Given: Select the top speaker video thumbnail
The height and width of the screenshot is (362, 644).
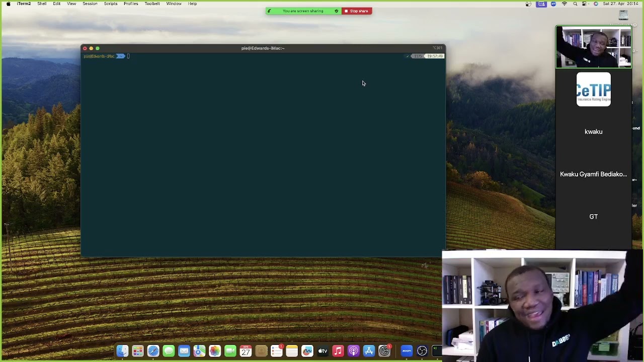Looking at the screenshot, I should click(x=594, y=47).
